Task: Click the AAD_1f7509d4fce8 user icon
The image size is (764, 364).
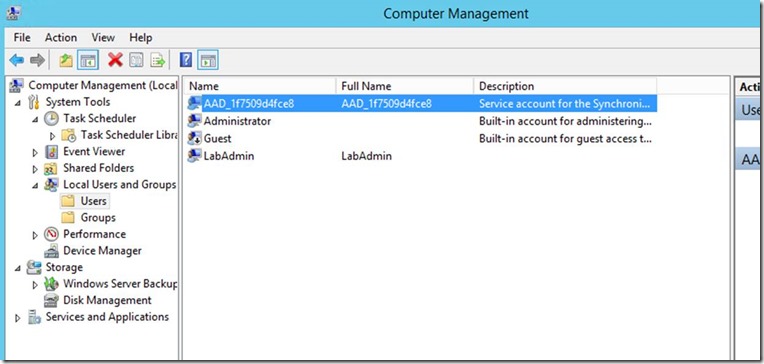Action: pos(194,103)
